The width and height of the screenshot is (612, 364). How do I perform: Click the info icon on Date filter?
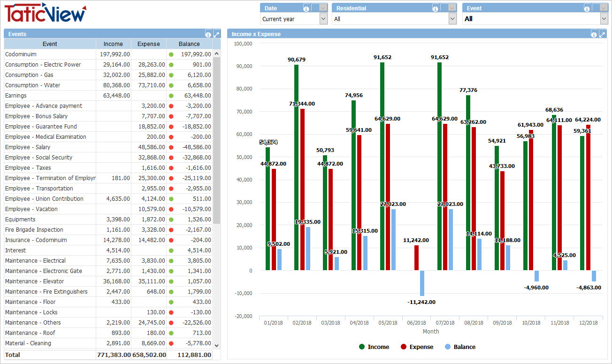click(x=306, y=8)
